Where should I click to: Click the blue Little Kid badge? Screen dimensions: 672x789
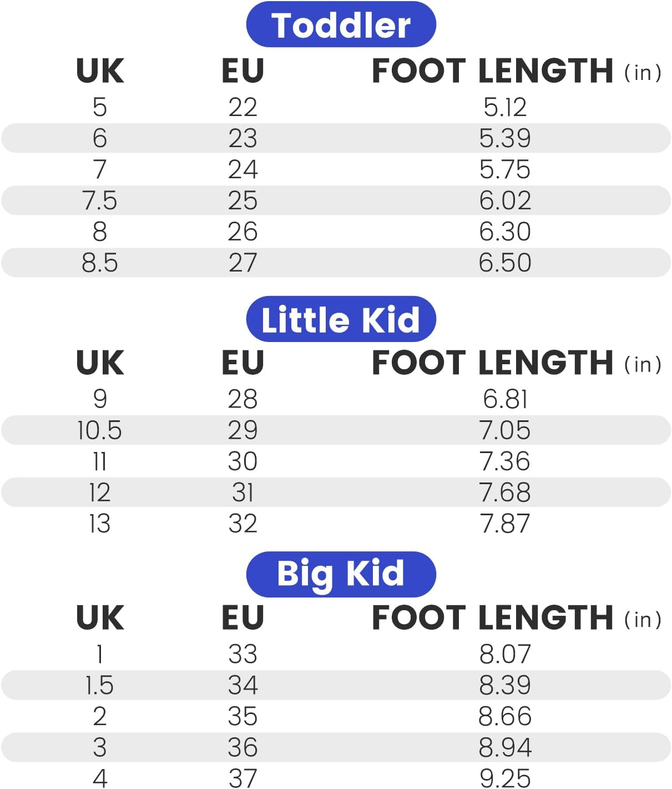tap(341, 319)
